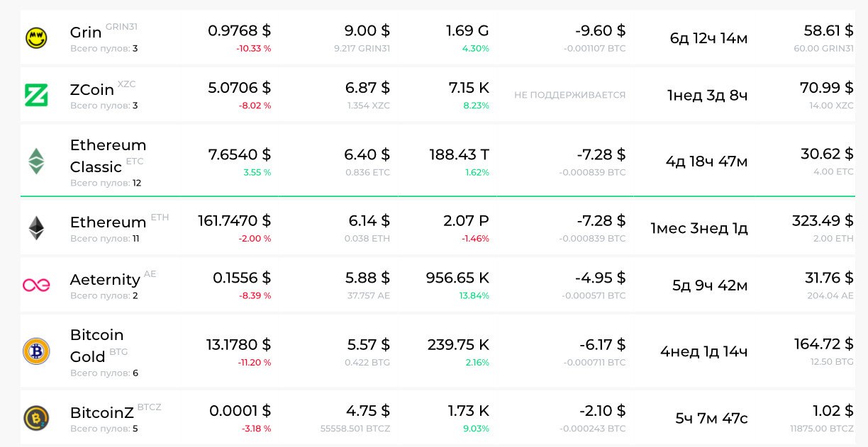Image resolution: width=868 pixels, height=447 pixels.
Task: Click BitcoinZ hashrate 1.73 K
Action: [x=469, y=411]
